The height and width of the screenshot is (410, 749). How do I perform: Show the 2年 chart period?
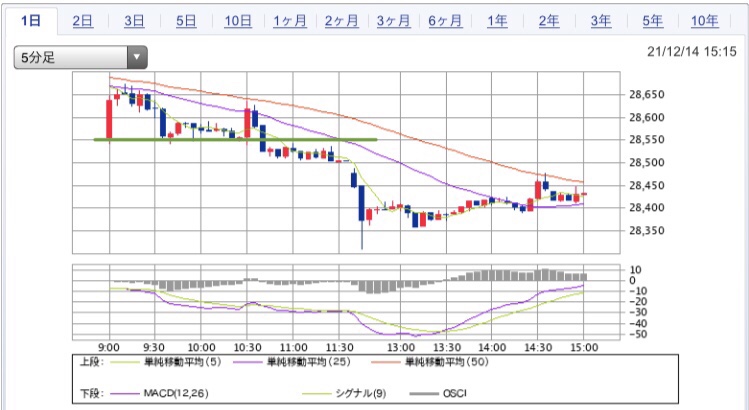549,21
